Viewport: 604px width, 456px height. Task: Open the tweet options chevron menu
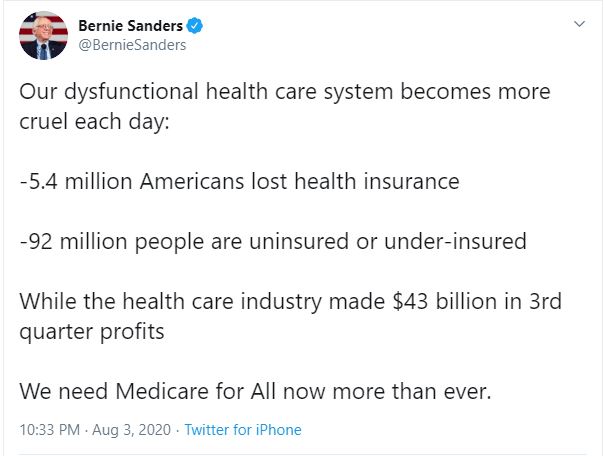click(580, 23)
